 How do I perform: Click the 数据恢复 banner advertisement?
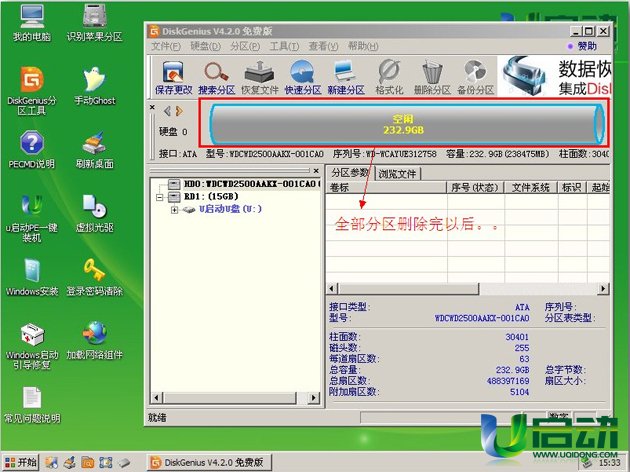pyautogui.click(x=554, y=76)
